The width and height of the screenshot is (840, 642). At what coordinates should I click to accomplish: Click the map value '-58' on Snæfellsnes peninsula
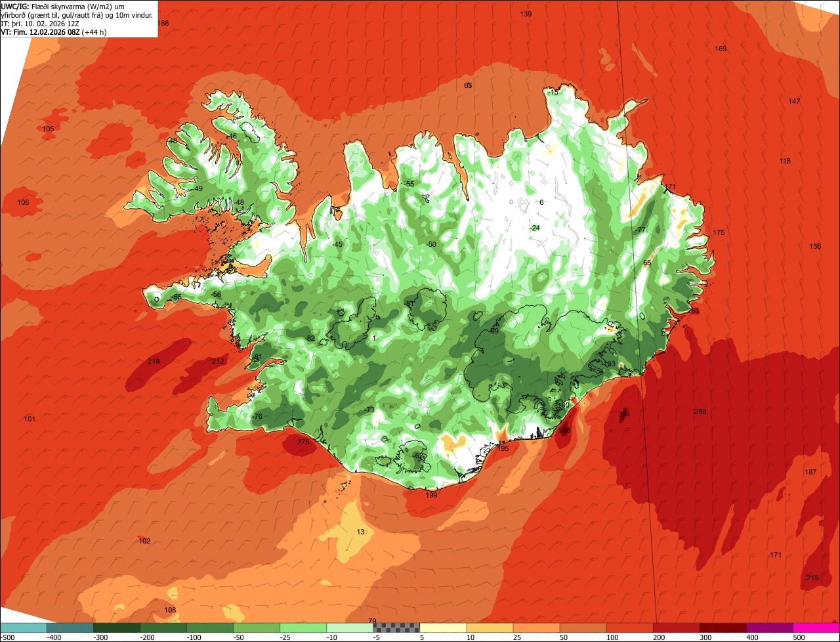point(217,294)
